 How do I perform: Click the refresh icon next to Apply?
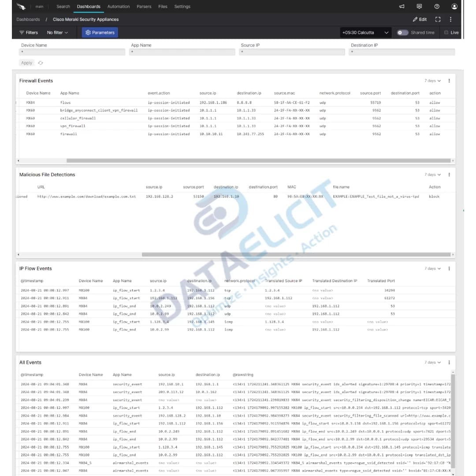[40, 63]
